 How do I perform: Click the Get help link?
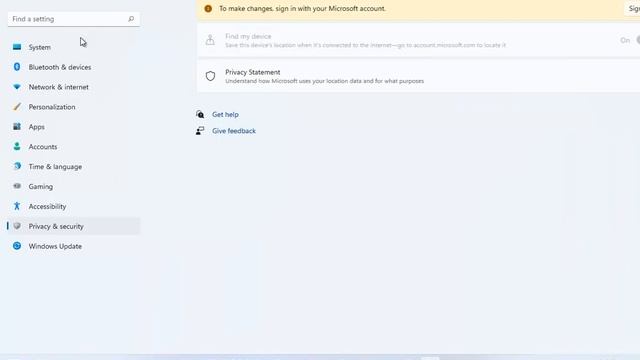(x=225, y=115)
